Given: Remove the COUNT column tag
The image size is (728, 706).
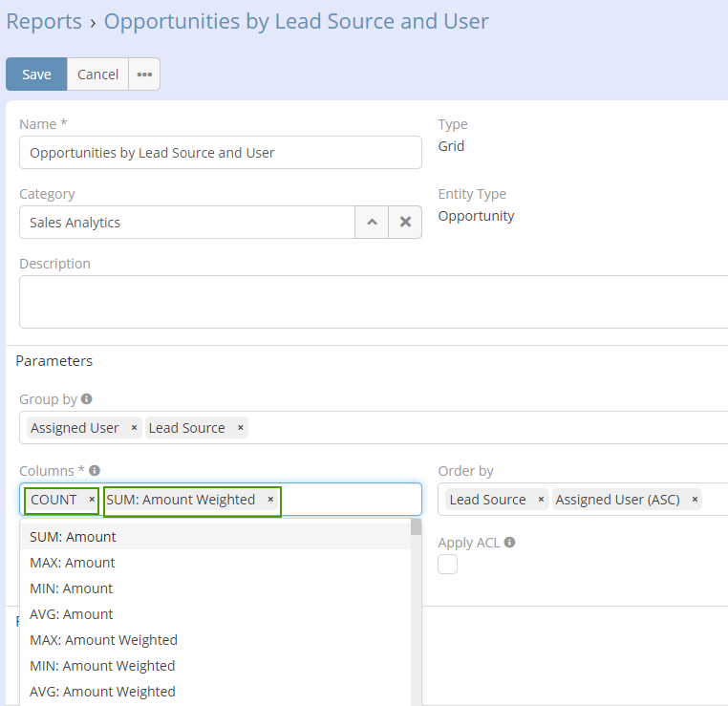Looking at the screenshot, I should (92, 500).
